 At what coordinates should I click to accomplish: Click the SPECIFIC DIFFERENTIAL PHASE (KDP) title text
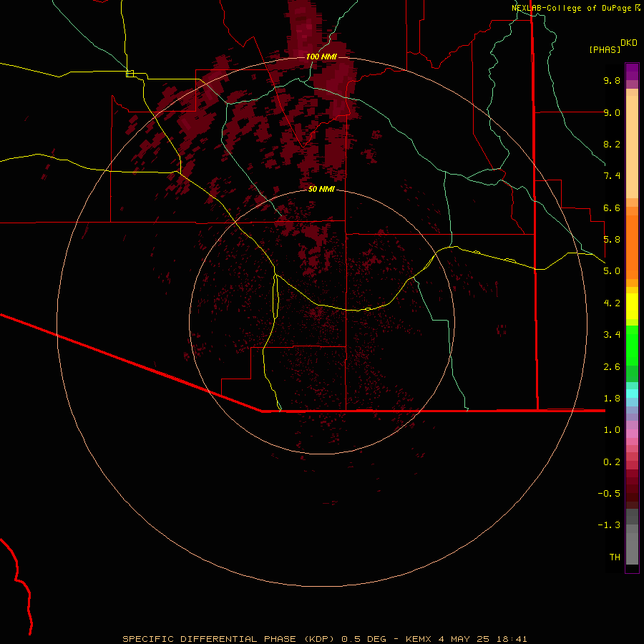230,639
